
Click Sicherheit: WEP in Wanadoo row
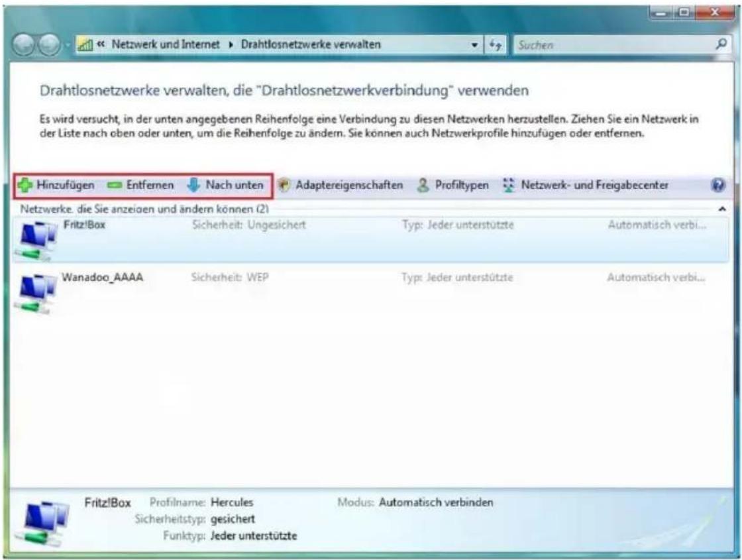230,278
